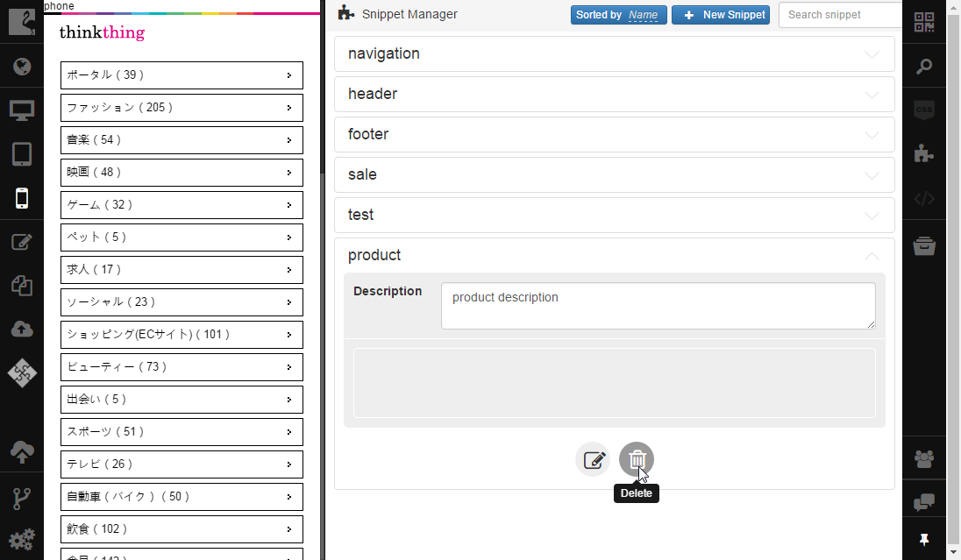Toggle the pin icon at bottom right
Viewport: 961px width, 560px height.
click(923, 540)
